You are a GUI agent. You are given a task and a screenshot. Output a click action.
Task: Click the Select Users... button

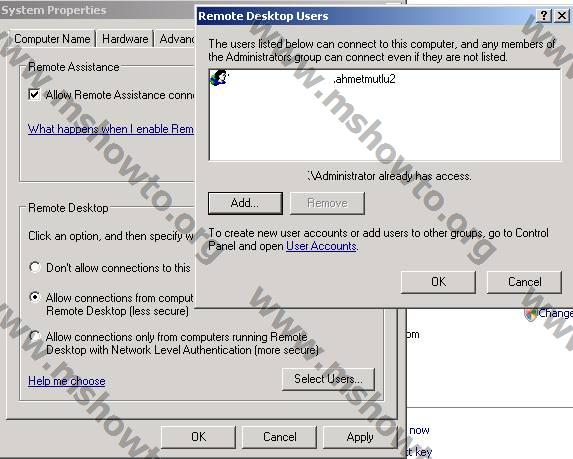point(328,379)
